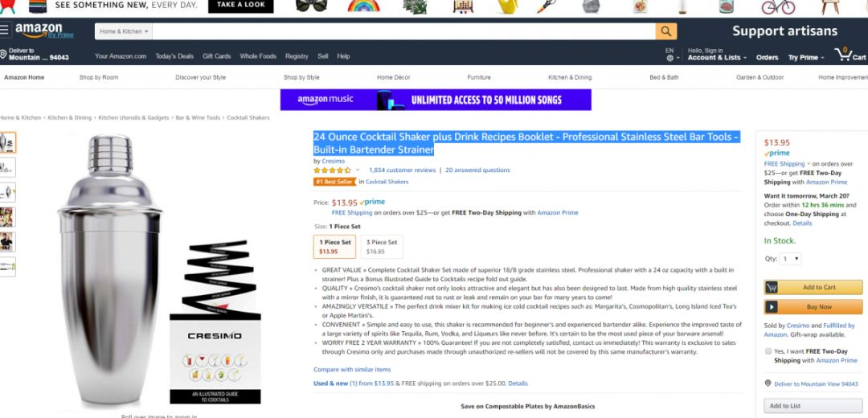Click the star rating icons
The width and height of the screenshot is (868, 418).
pos(332,170)
